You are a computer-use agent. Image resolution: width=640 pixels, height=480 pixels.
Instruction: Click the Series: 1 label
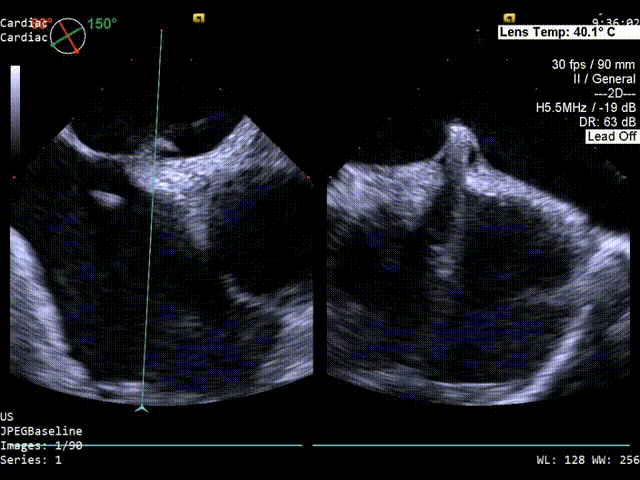(30, 460)
